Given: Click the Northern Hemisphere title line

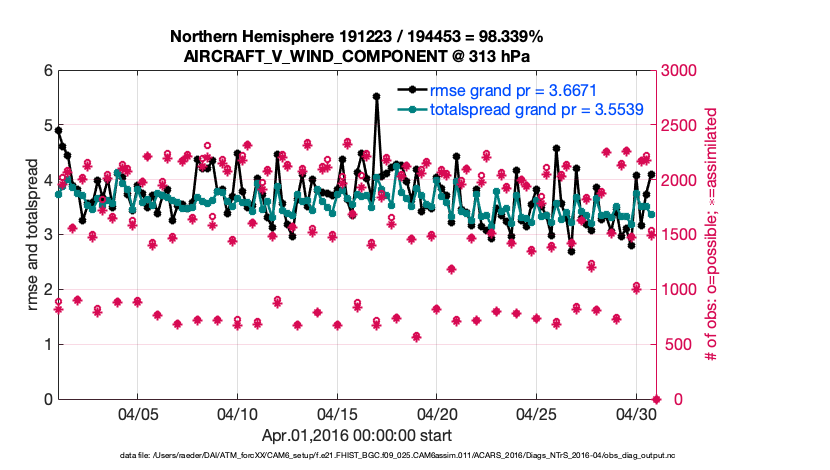Looking at the screenshot, I should [x=357, y=37].
